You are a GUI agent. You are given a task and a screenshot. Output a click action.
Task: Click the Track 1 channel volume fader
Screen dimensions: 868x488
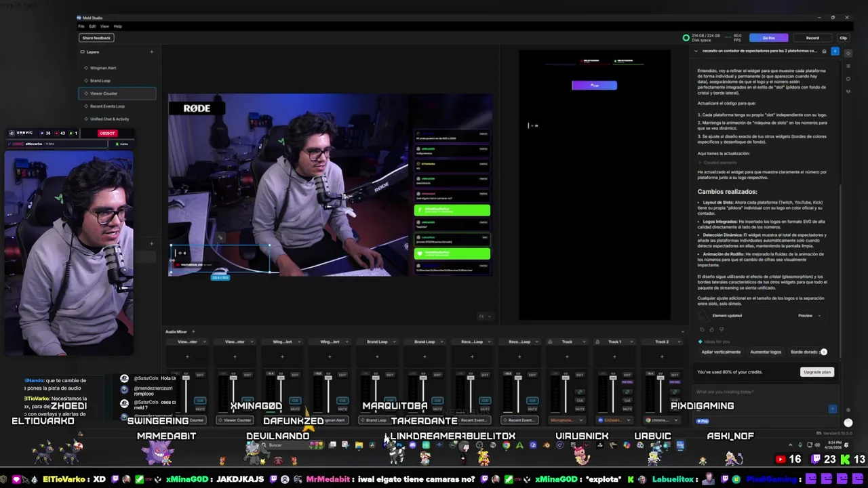click(613, 378)
